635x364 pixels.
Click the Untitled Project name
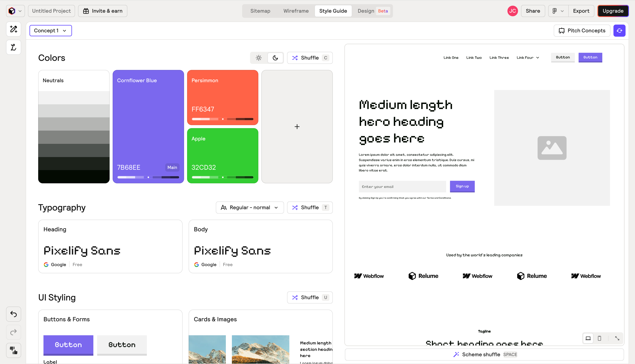[52, 11]
